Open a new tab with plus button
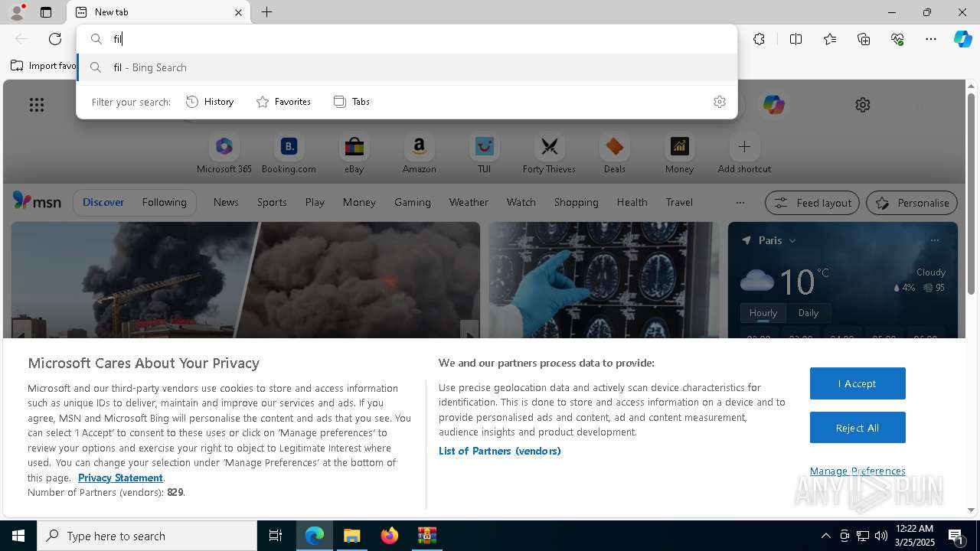Viewport: 980px width, 551px height. (x=267, y=12)
